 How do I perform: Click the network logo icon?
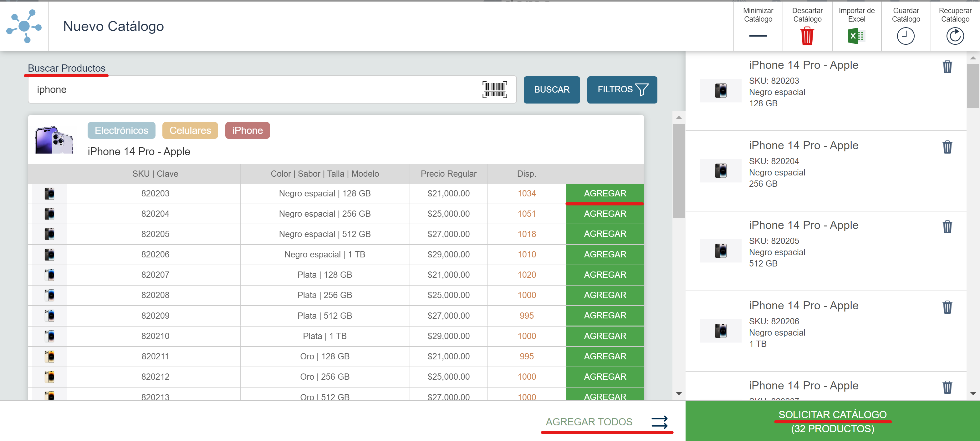[x=24, y=26]
